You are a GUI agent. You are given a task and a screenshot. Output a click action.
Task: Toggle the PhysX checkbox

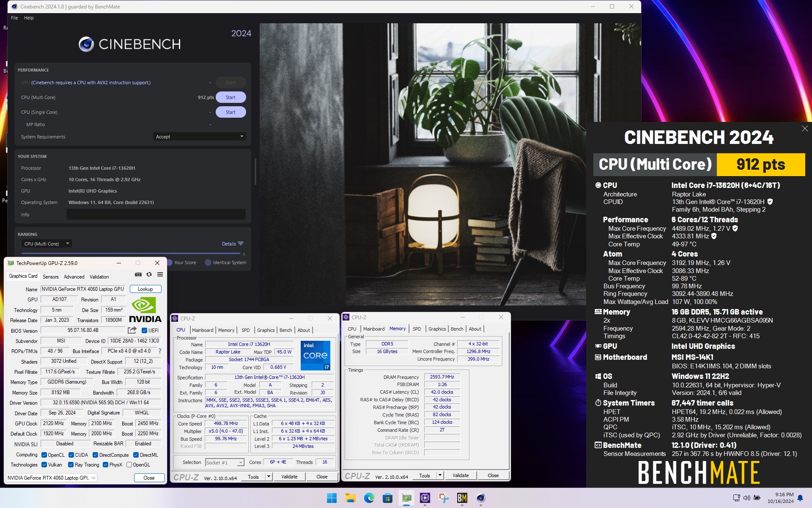click(105, 465)
